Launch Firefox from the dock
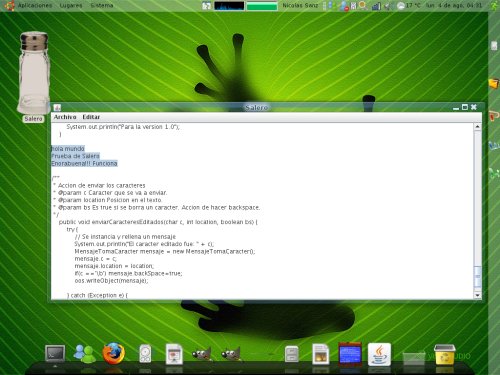This screenshot has height=375, width=500. tap(114, 353)
